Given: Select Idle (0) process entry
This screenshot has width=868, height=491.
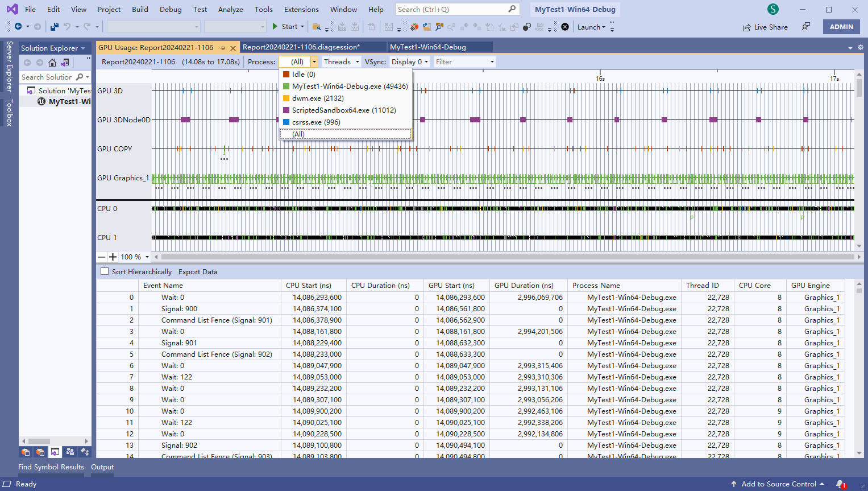Looking at the screenshot, I should click(x=345, y=75).
